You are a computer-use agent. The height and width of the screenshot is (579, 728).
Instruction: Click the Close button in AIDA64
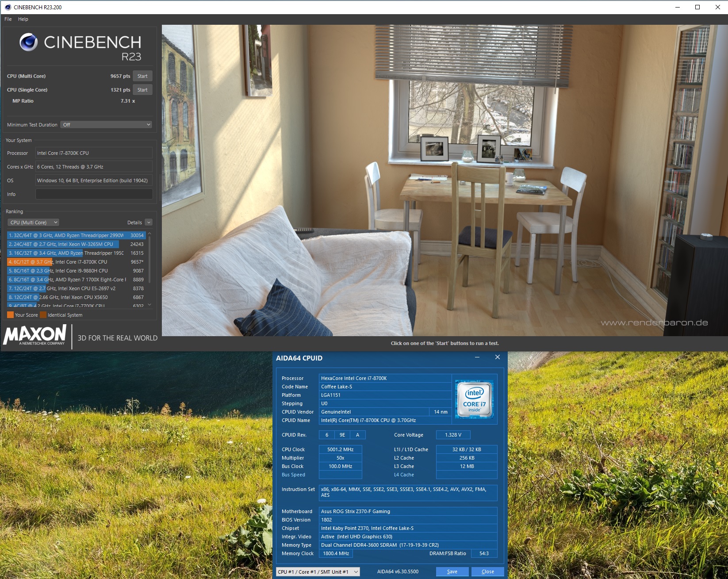(488, 571)
